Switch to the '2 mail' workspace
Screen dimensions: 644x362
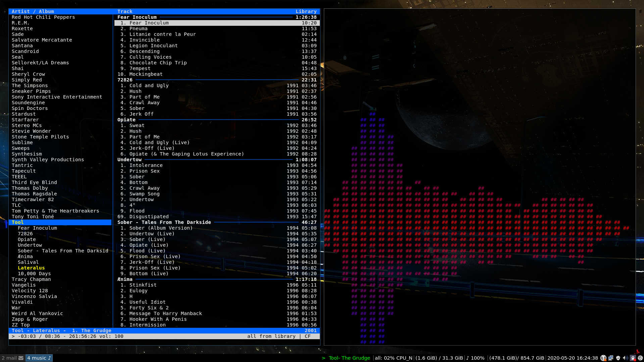[x=12, y=358]
